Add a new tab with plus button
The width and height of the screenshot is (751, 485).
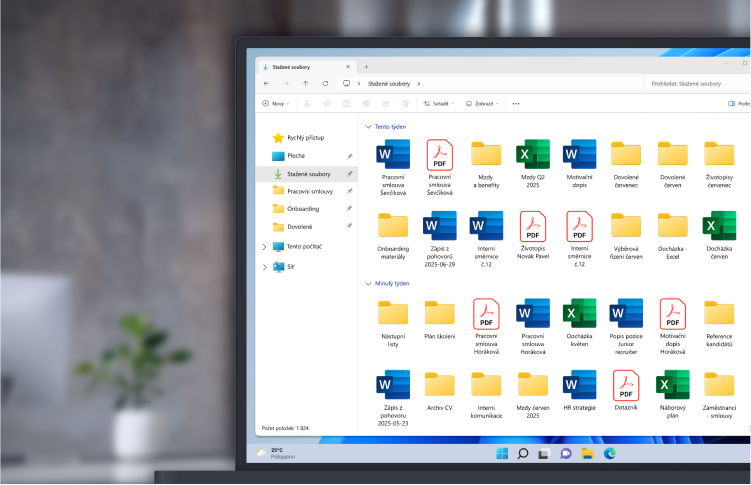click(x=366, y=67)
